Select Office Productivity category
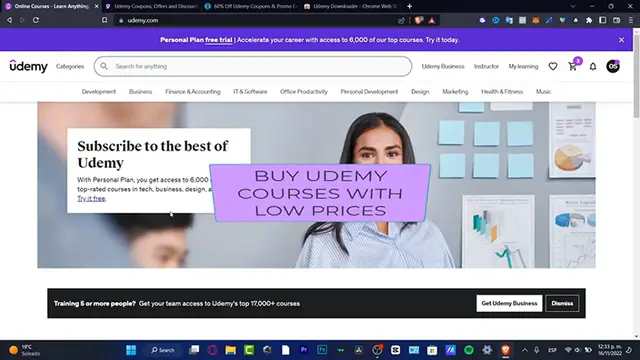The width and height of the screenshot is (640, 360). pos(304,92)
